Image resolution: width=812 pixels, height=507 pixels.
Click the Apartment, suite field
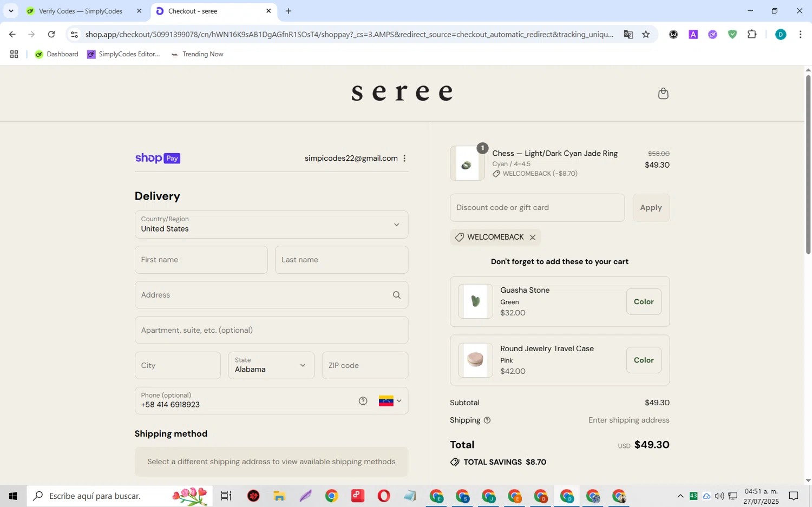271,330
